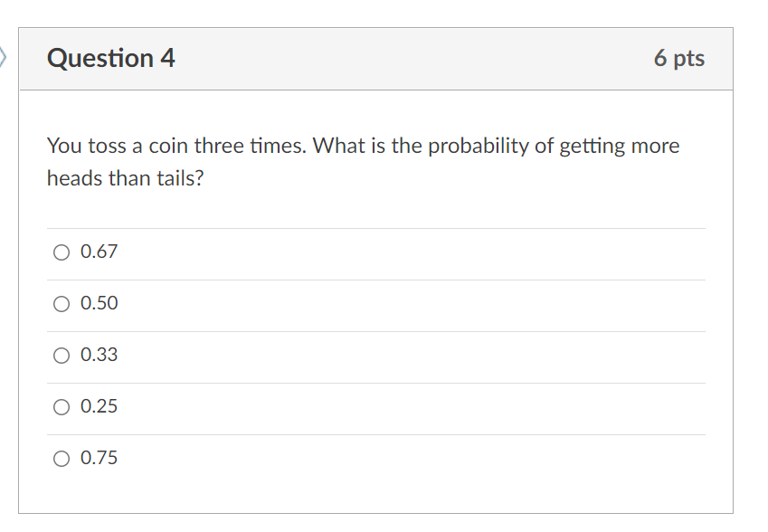Click the answer row containing 0.67
The height and width of the screenshot is (532, 768).
pos(362,252)
